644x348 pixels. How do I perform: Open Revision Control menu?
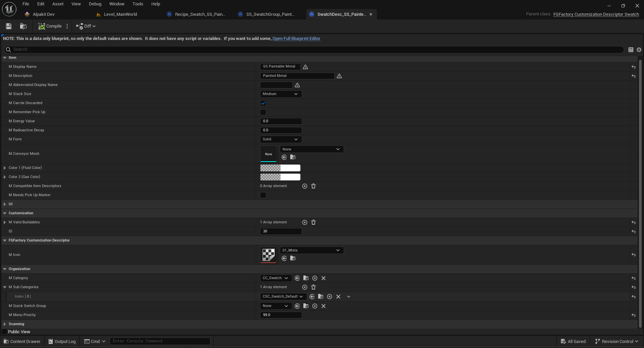pyautogui.click(x=617, y=341)
